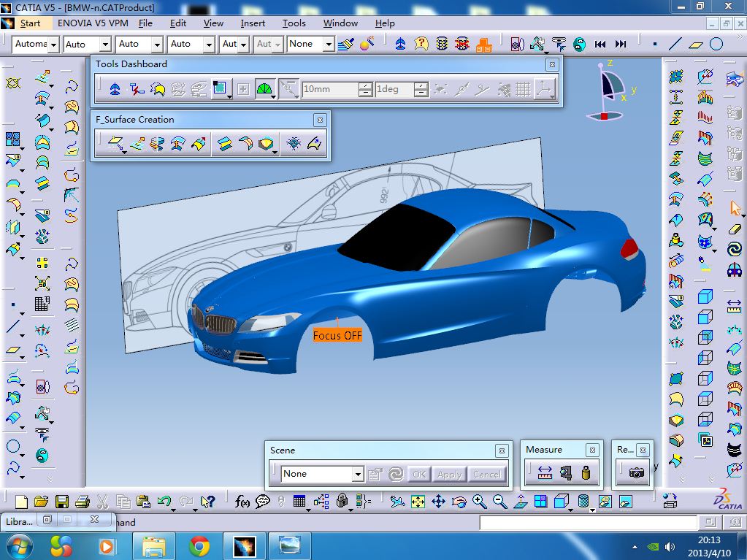Screen dimensions: 747x560
Task: Click the blue car icon in right toolbar
Action: (734, 270)
